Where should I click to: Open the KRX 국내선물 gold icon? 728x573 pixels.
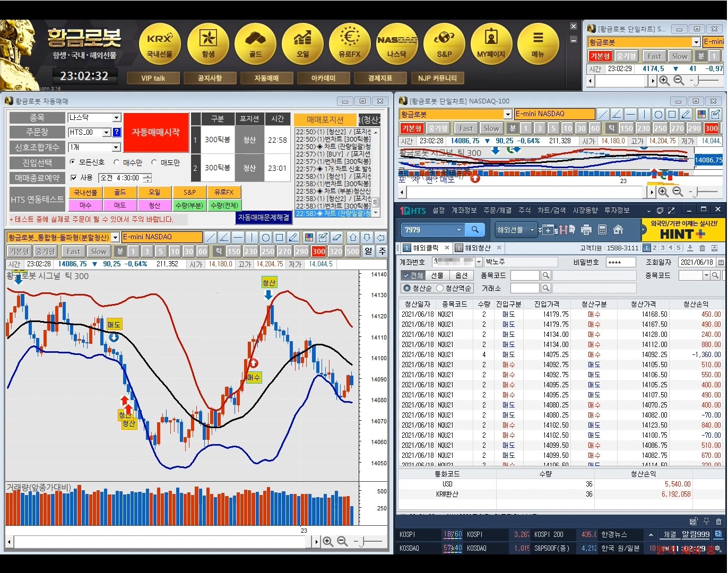[x=160, y=44]
